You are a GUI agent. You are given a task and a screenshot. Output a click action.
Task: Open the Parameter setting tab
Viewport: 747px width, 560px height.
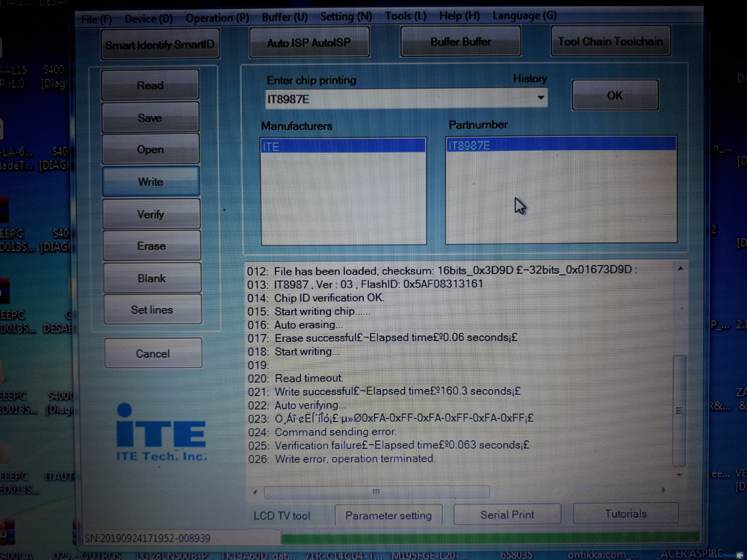click(388, 515)
